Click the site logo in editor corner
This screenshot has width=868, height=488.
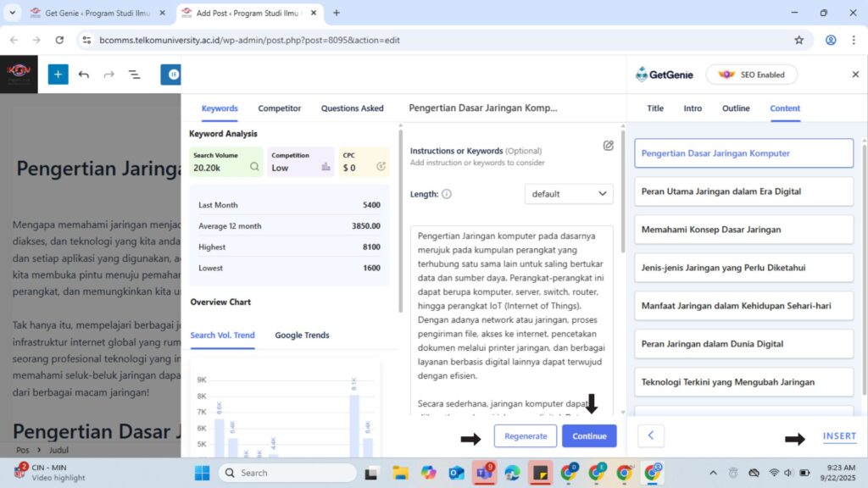click(19, 75)
